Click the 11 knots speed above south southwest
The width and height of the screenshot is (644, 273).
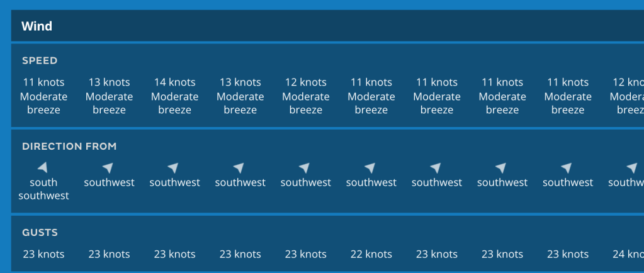point(43,82)
